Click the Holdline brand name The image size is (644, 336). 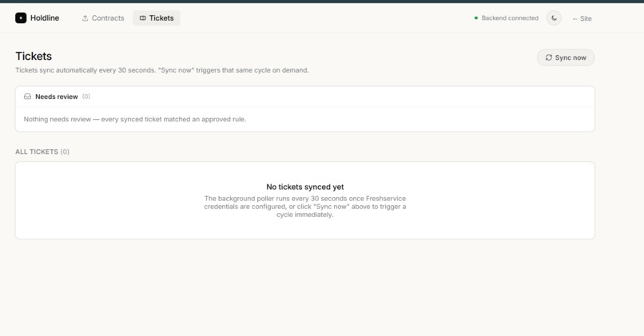pyautogui.click(x=45, y=18)
